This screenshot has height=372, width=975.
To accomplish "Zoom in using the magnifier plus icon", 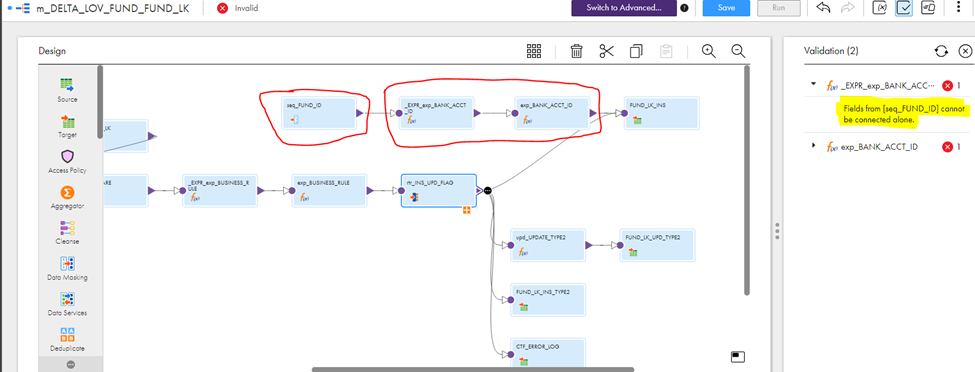I will (x=709, y=51).
